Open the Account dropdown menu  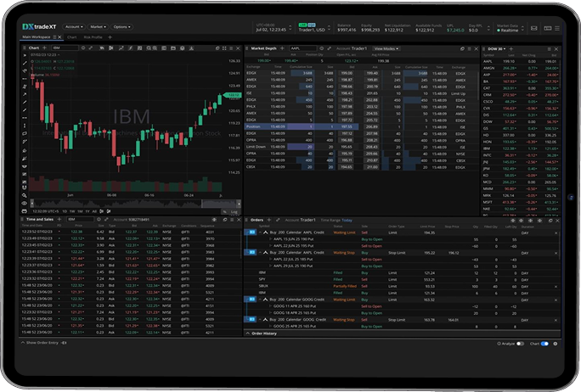pos(74,26)
